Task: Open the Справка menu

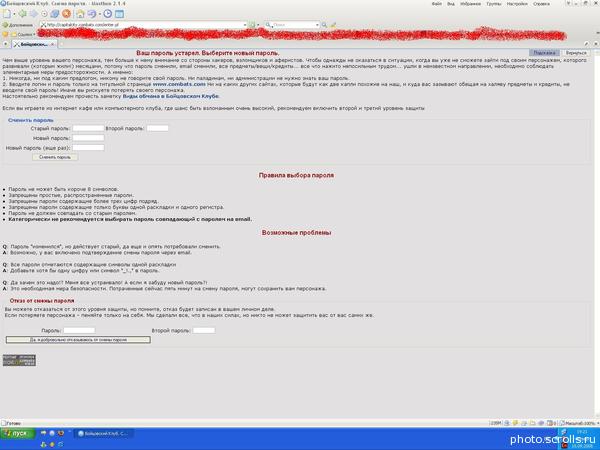Action: [x=541, y=4]
